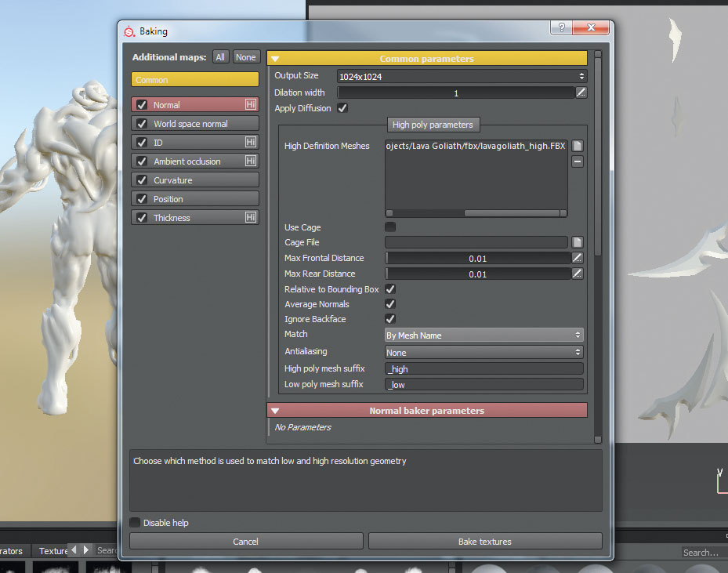728x573 pixels.
Task: Select the Curvature map row
Action: (195, 180)
